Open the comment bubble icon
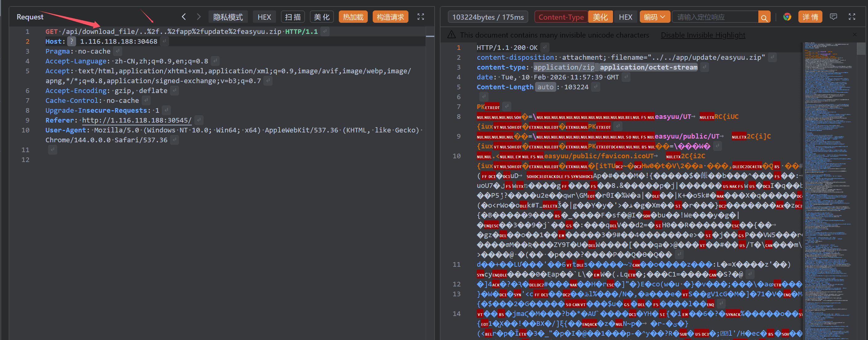The height and width of the screenshot is (340, 868). (x=833, y=17)
